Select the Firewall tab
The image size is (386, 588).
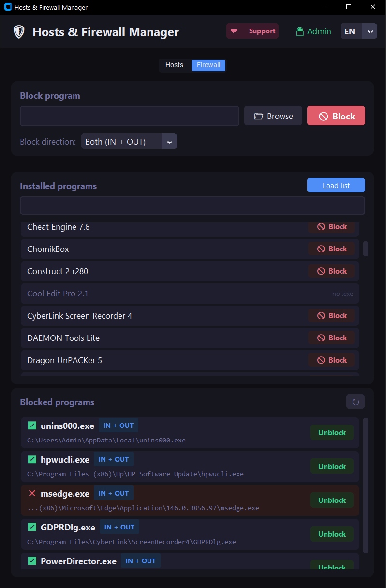pyautogui.click(x=208, y=65)
